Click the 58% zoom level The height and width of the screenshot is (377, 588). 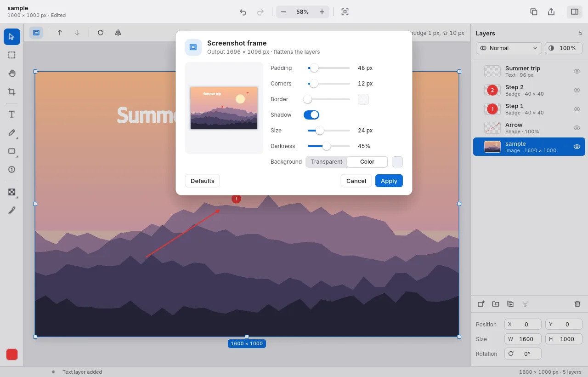[303, 12]
